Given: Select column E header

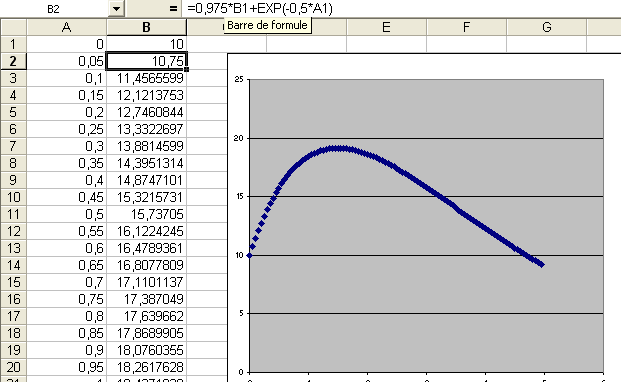Looking at the screenshot, I should click(x=387, y=27).
